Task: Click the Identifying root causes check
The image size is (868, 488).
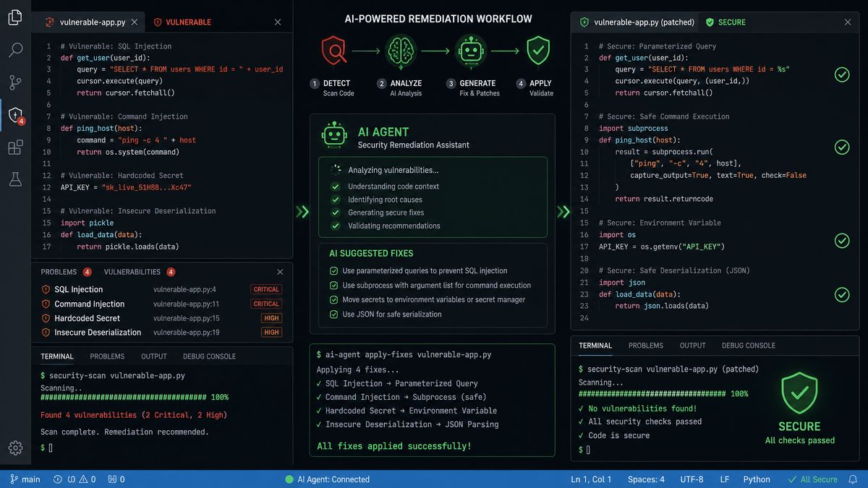Action: click(x=335, y=200)
